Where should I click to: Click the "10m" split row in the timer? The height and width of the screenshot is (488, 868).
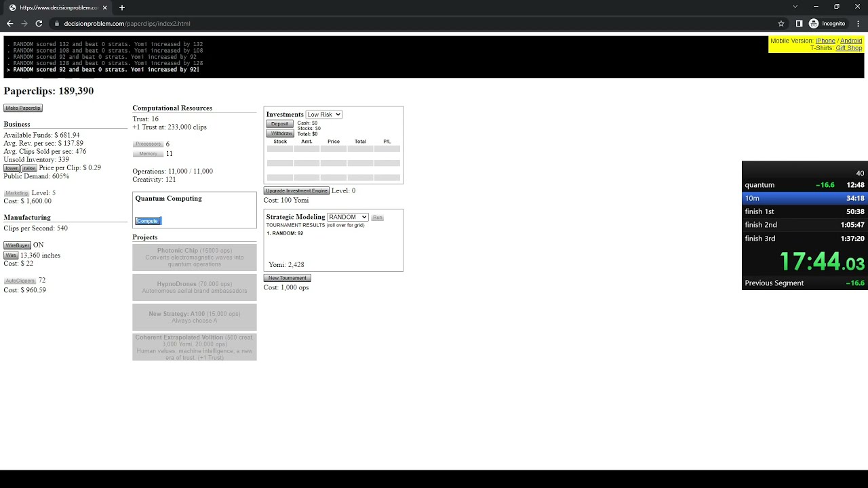pyautogui.click(x=805, y=198)
